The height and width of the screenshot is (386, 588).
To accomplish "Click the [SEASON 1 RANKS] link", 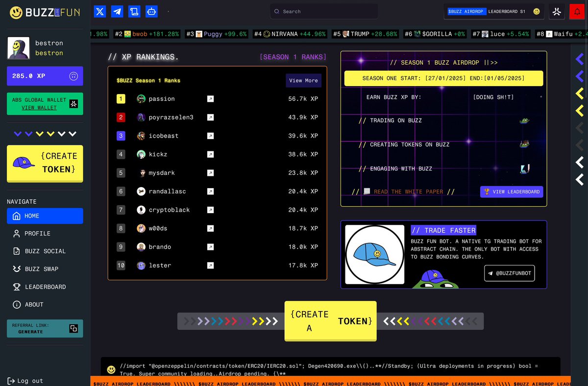I will tap(293, 57).
